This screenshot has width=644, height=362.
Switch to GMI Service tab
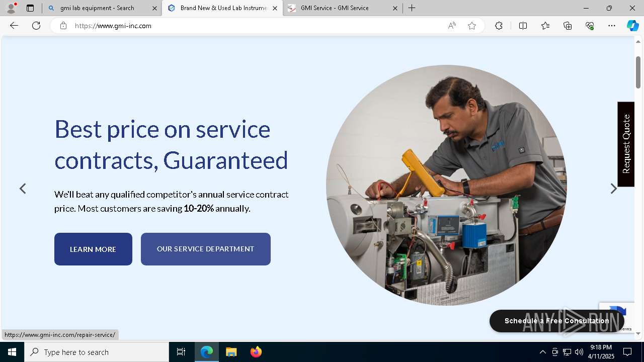point(342,8)
